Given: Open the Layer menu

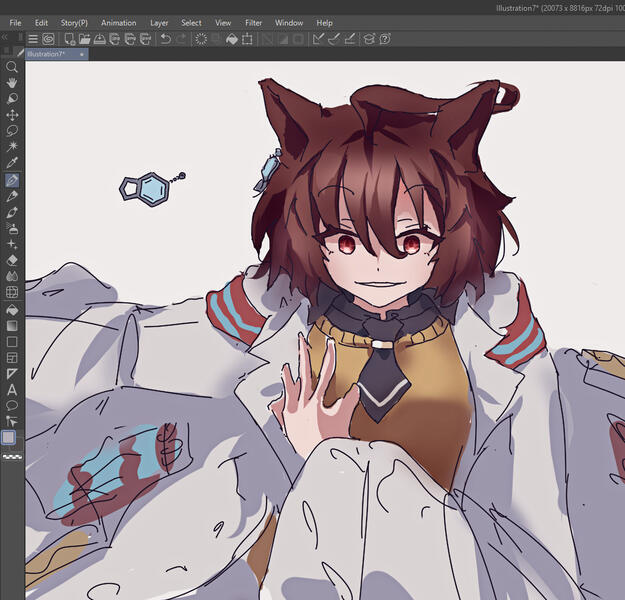Looking at the screenshot, I should pyautogui.click(x=159, y=22).
